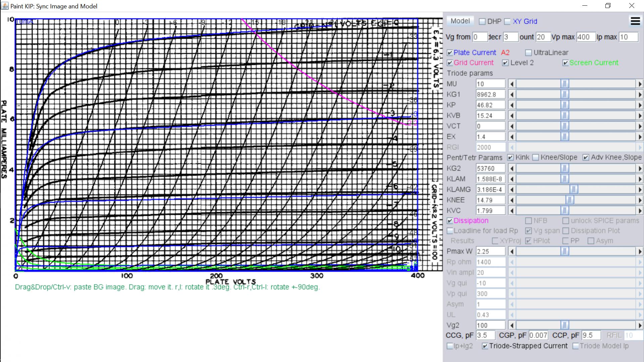The width and height of the screenshot is (644, 362).
Task: Click the CCG pF input field
Action: (x=486, y=335)
